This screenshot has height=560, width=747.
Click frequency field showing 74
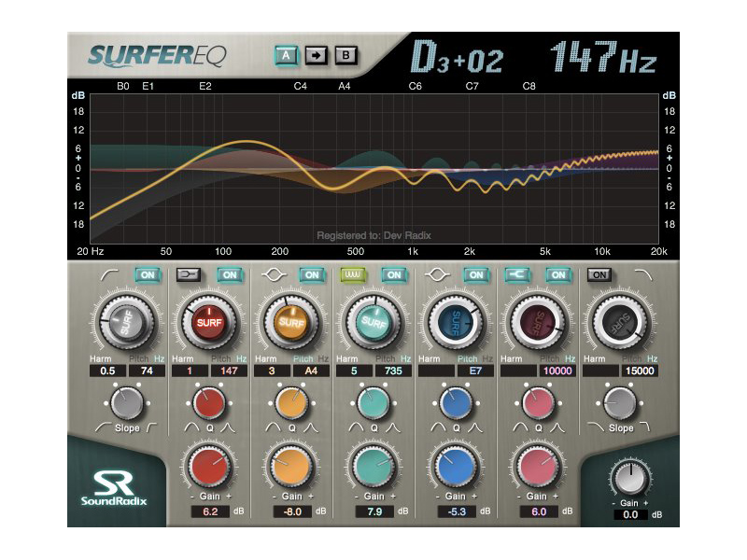[147, 371]
